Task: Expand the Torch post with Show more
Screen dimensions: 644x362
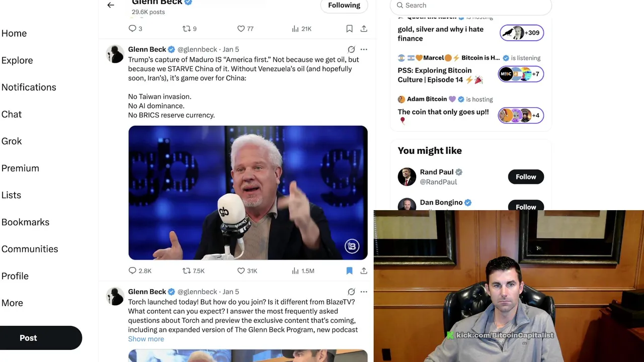Action: pyautogui.click(x=146, y=339)
